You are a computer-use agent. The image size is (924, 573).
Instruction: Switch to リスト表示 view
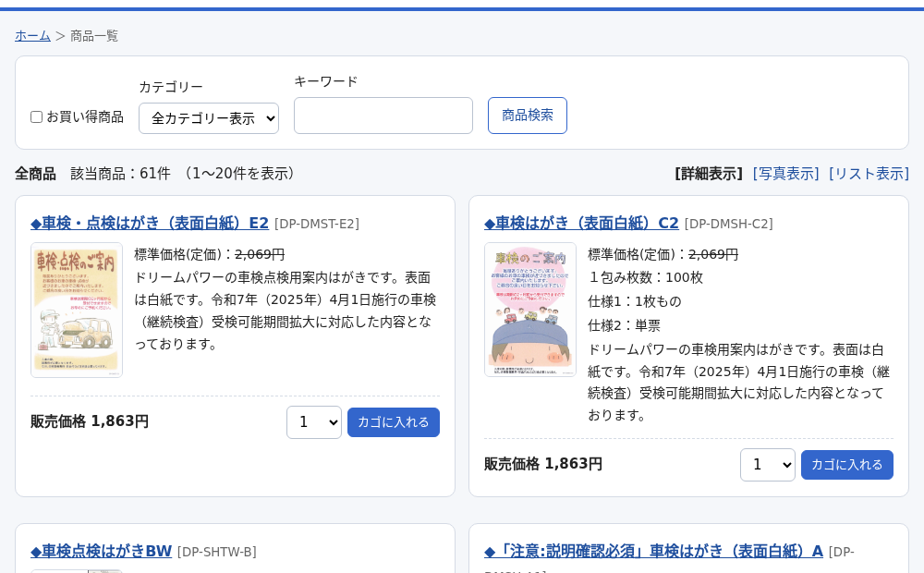[869, 174]
